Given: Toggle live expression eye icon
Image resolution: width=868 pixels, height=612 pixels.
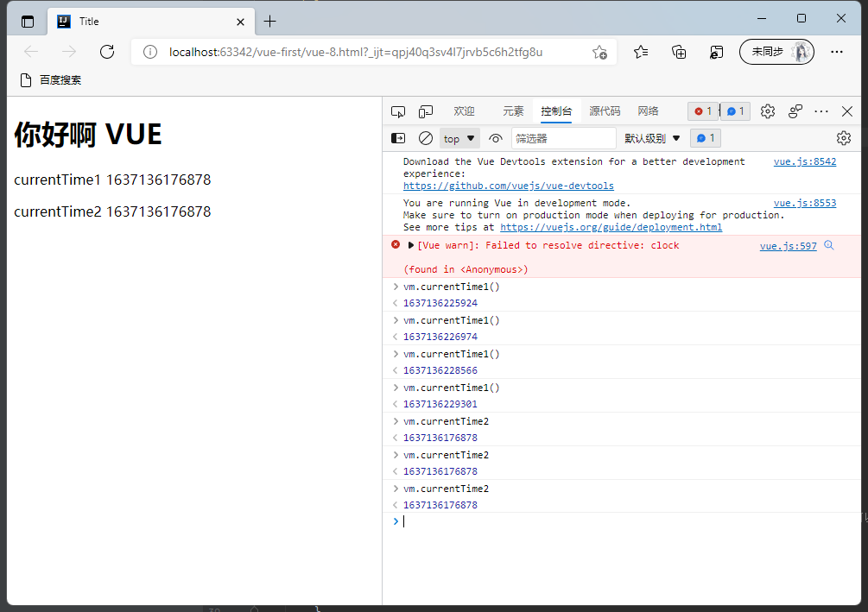Looking at the screenshot, I should tap(496, 138).
